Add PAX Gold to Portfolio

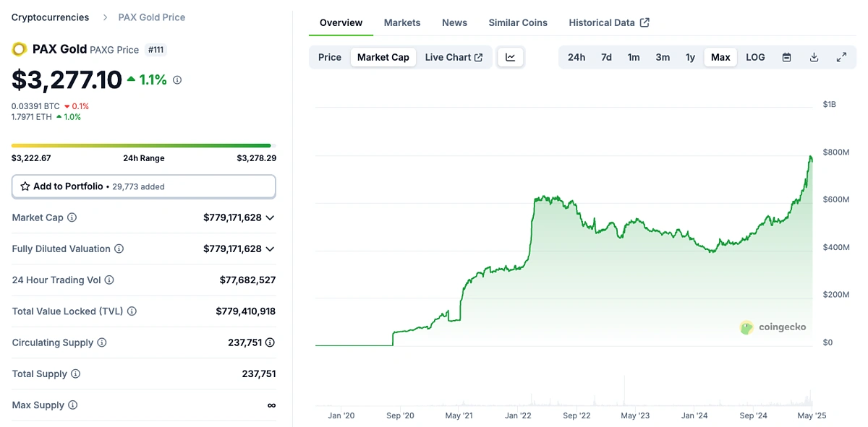point(143,186)
